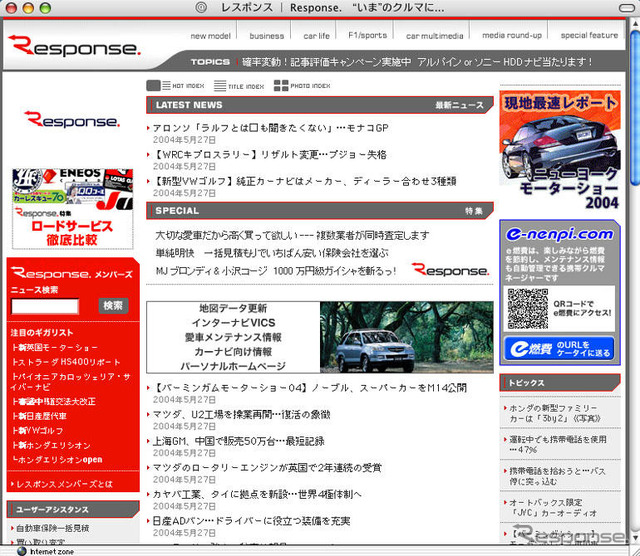
Task: Open the media round-up tab
Action: click(x=512, y=36)
